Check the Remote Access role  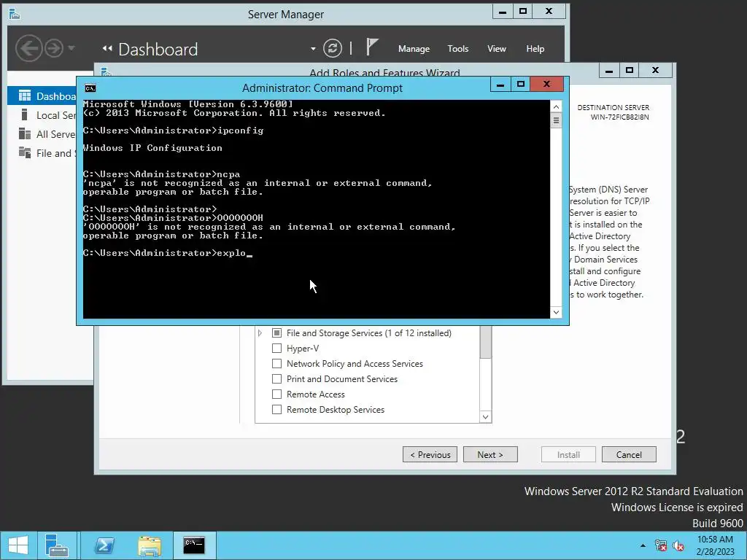point(276,394)
